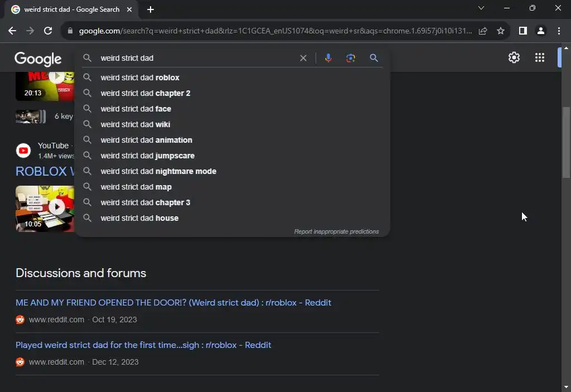The height and width of the screenshot is (392, 571).
Task: Open the Chrome side panel icon
Action: pos(523,31)
